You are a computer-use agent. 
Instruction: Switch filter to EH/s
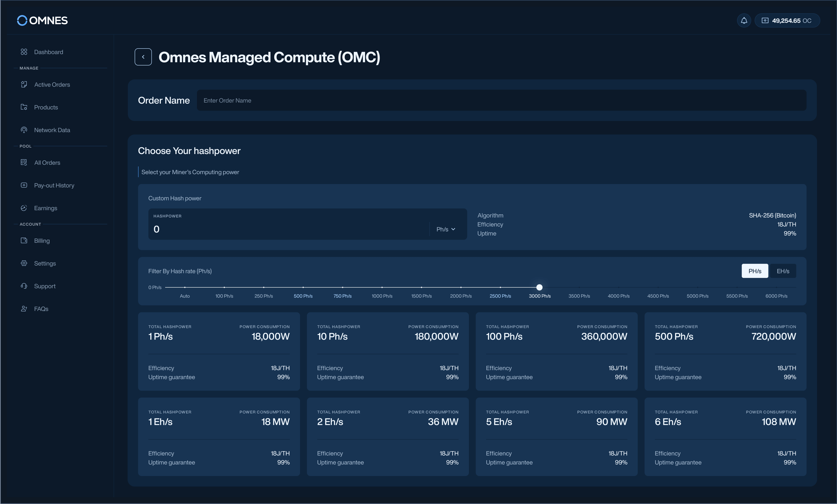(783, 271)
